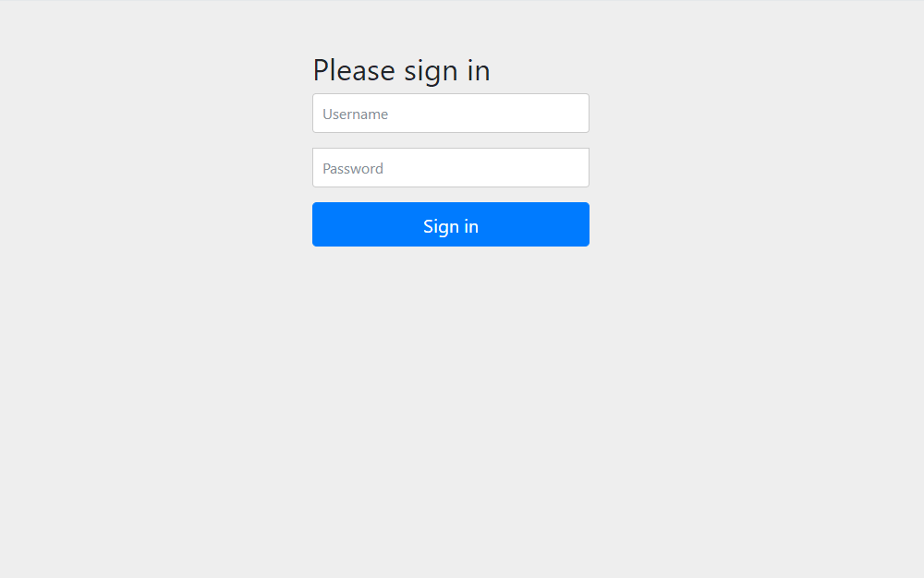Submit the login form with Sign in
This screenshot has width=924, height=578.
click(x=451, y=224)
